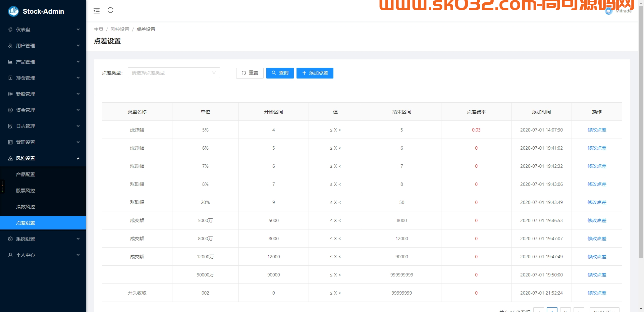Open the 管理设置 menu label

[x=25, y=142]
